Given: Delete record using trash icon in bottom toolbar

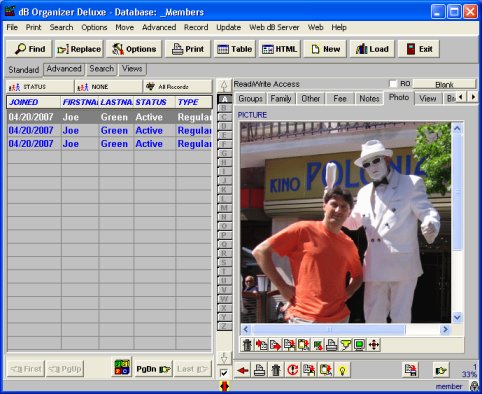Looking at the screenshot, I should click(276, 370).
